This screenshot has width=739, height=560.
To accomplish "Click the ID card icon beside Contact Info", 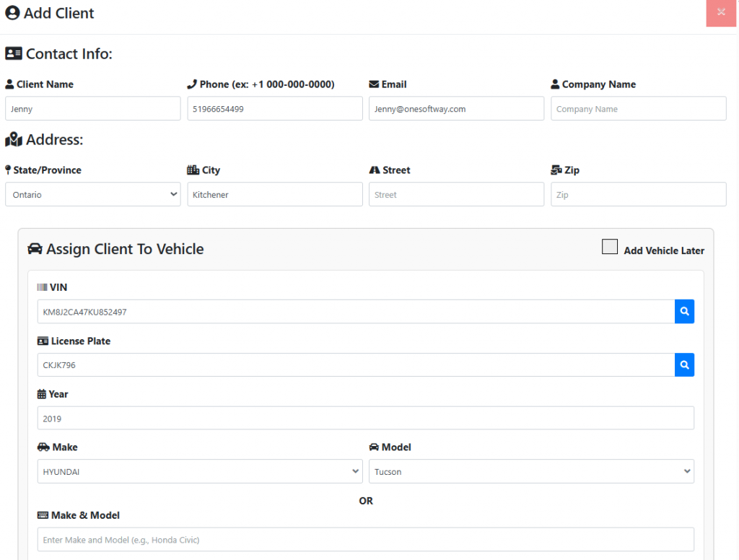I will (x=14, y=53).
